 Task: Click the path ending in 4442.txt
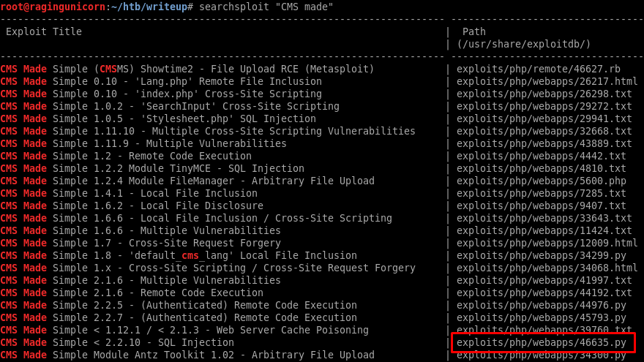click(542, 156)
